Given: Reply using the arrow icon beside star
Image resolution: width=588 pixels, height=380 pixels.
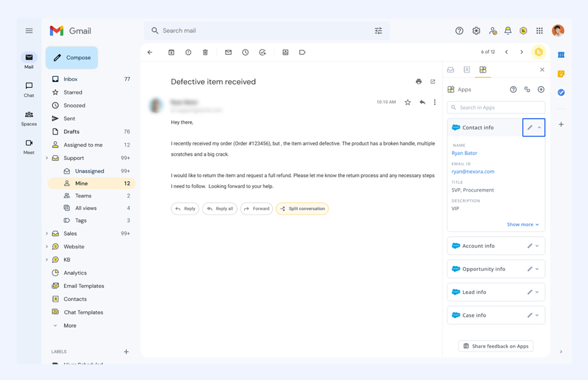Looking at the screenshot, I should tap(422, 102).
